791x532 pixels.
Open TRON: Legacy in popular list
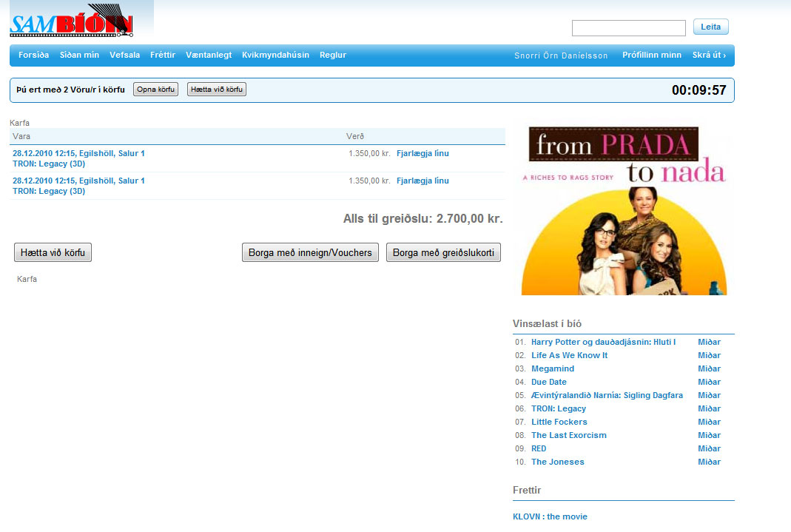point(558,408)
